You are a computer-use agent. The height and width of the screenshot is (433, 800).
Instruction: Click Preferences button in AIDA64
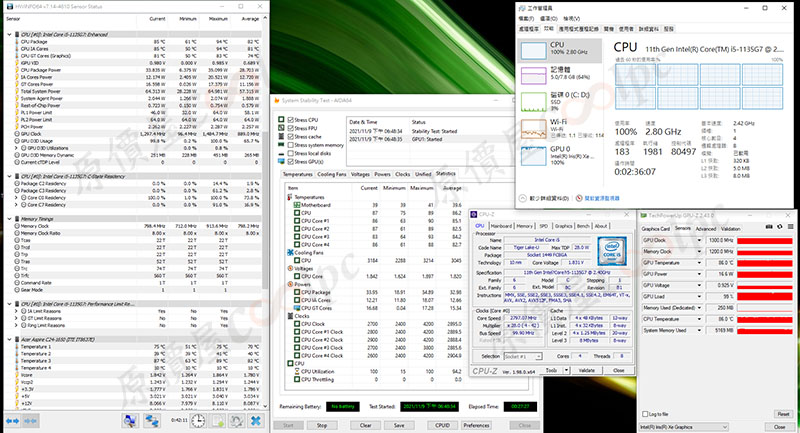(x=477, y=425)
